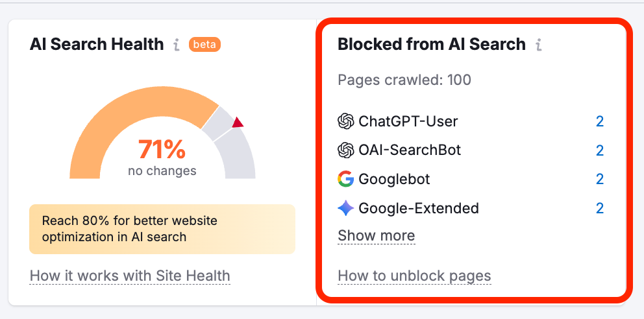Open Google-Extended blocked pages count

tap(600, 208)
